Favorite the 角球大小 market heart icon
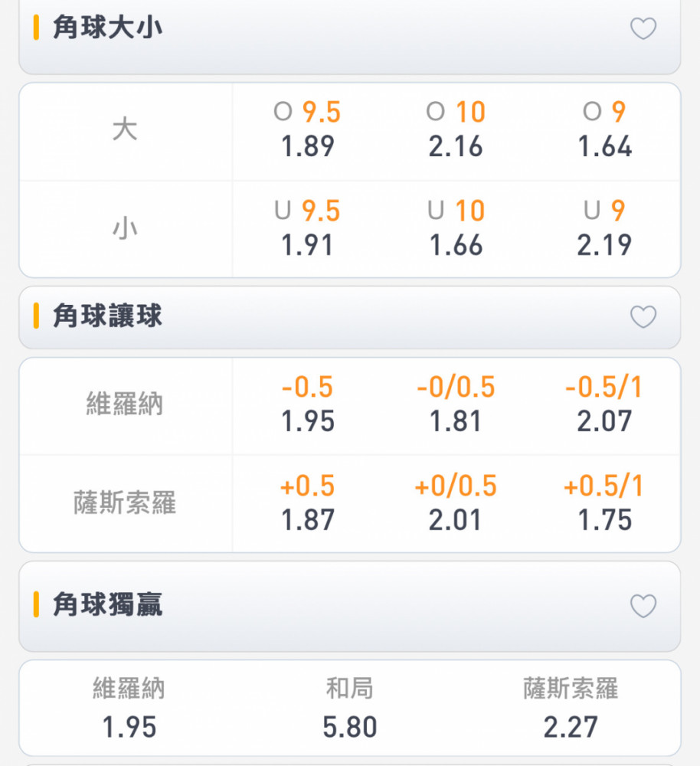 (643, 28)
